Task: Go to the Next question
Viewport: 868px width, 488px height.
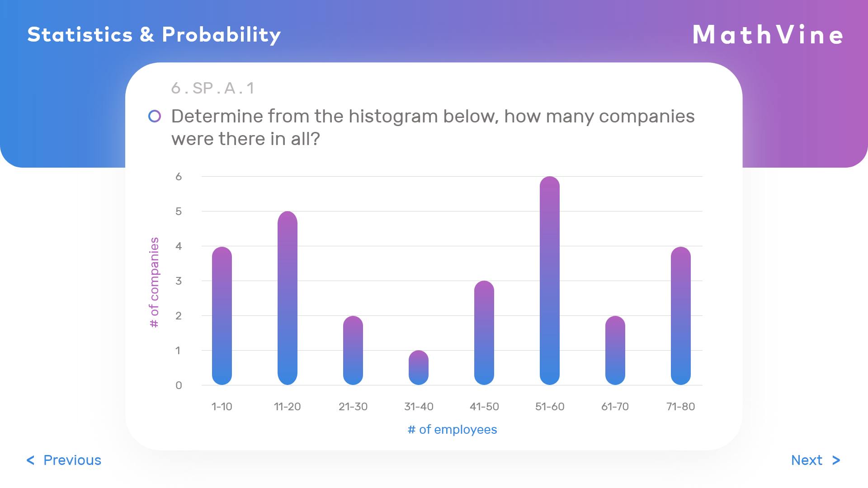Action: pyautogui.click(x=807, y=460)
